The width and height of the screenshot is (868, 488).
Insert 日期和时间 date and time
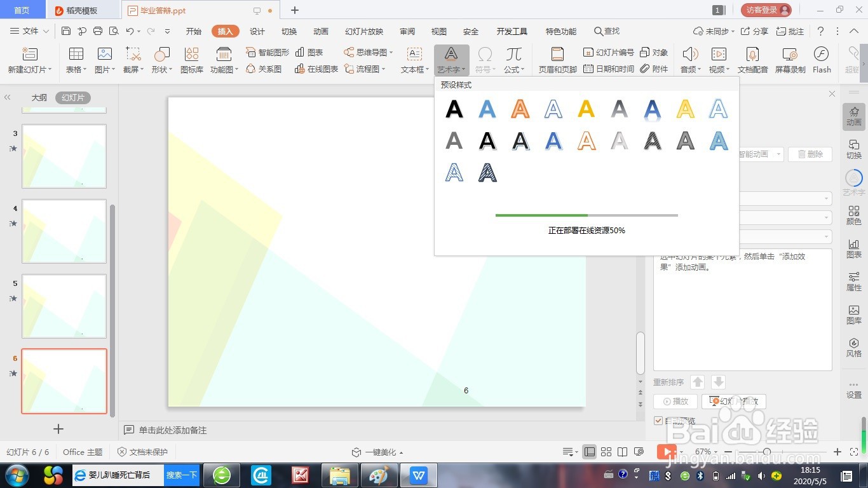(608, 69)
